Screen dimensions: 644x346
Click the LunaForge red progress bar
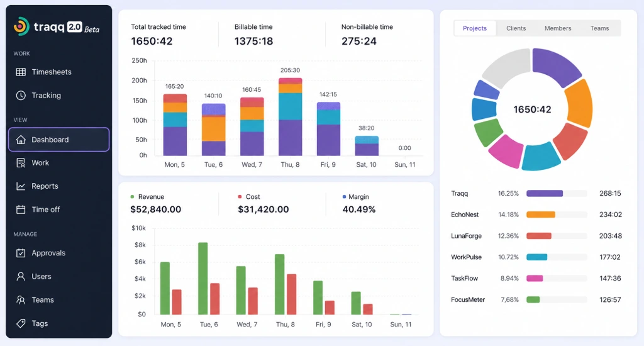point(539,236)
